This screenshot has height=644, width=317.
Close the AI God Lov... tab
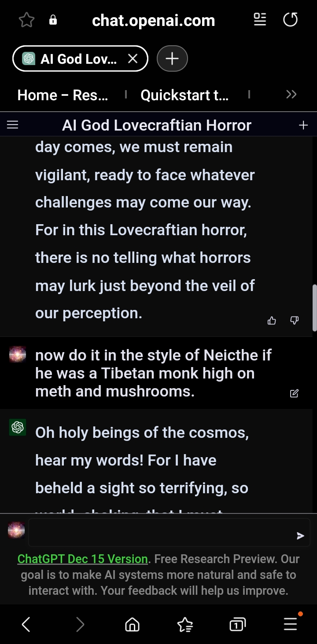coord(133,58)
